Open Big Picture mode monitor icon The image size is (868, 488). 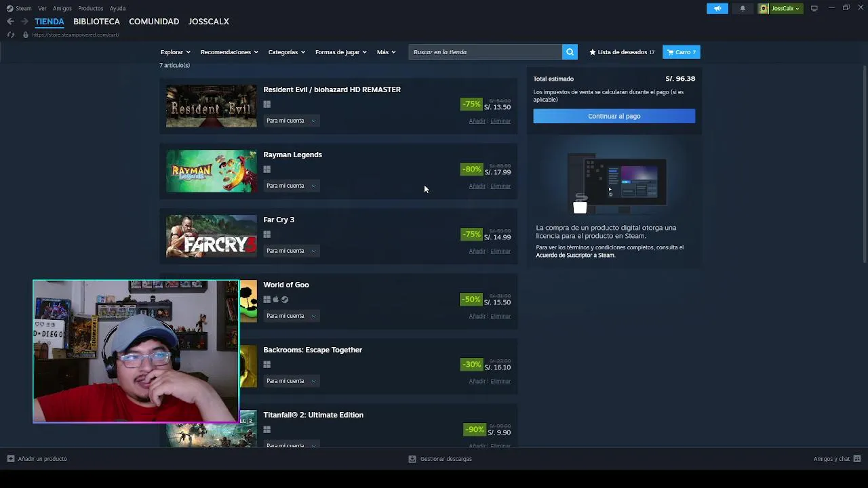pyautogui.click(x=814, y=8)
